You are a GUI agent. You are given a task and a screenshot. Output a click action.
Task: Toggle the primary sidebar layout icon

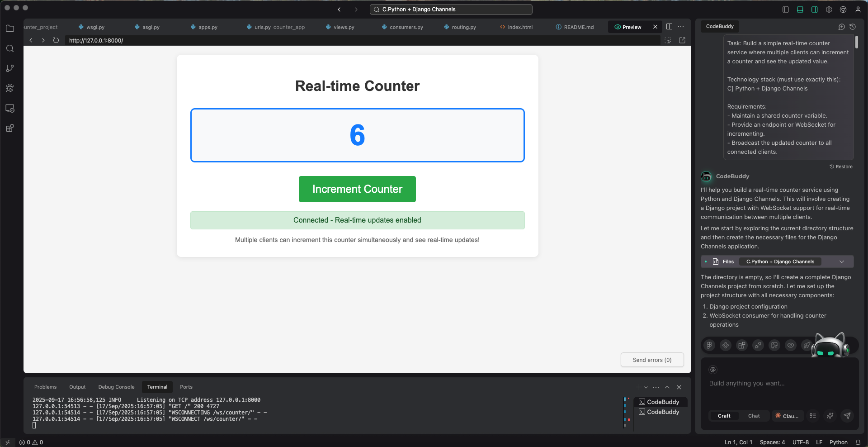(786, 10)
